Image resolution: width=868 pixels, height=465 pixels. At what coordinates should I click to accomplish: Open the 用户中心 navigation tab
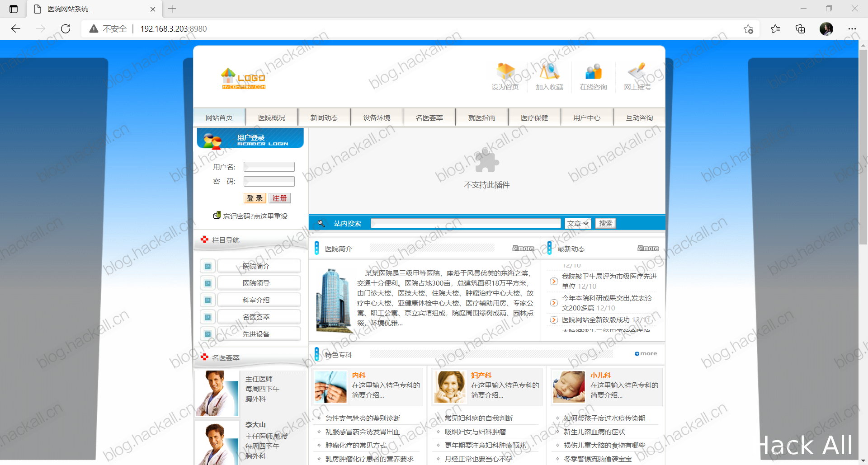[x=587, y=117]
